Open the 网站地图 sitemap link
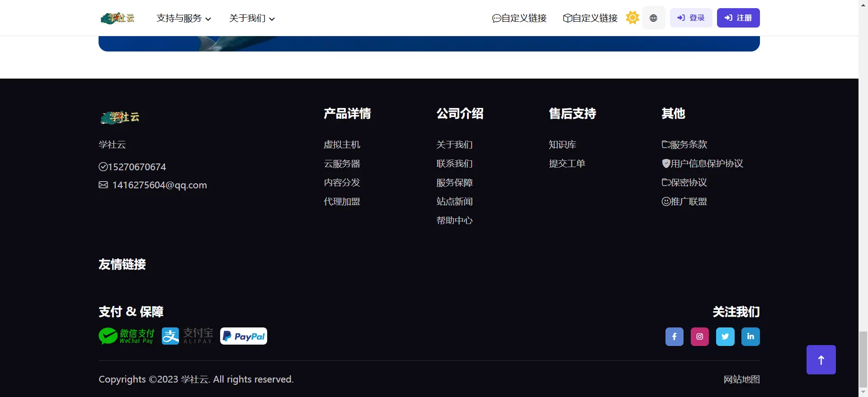 741,379
